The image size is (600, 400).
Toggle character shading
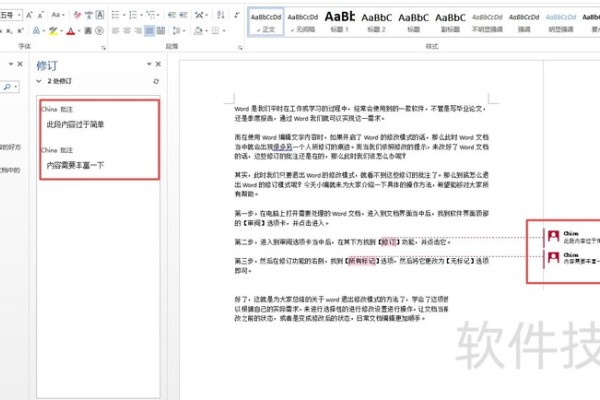tap(88, 31)
